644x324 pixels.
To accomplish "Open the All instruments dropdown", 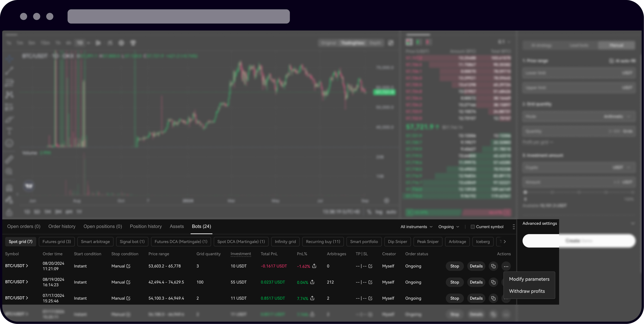I will (x=416, y=227).
